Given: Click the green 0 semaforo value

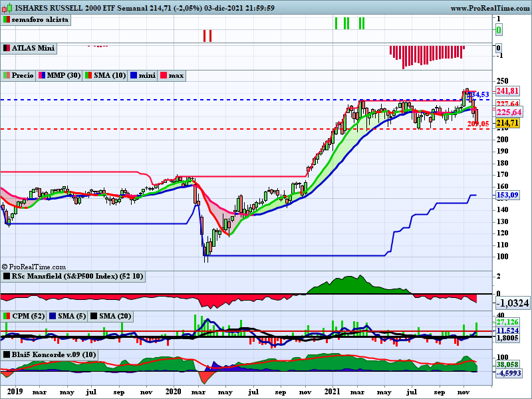Looking at the screenshot, I should click(498, 30).
